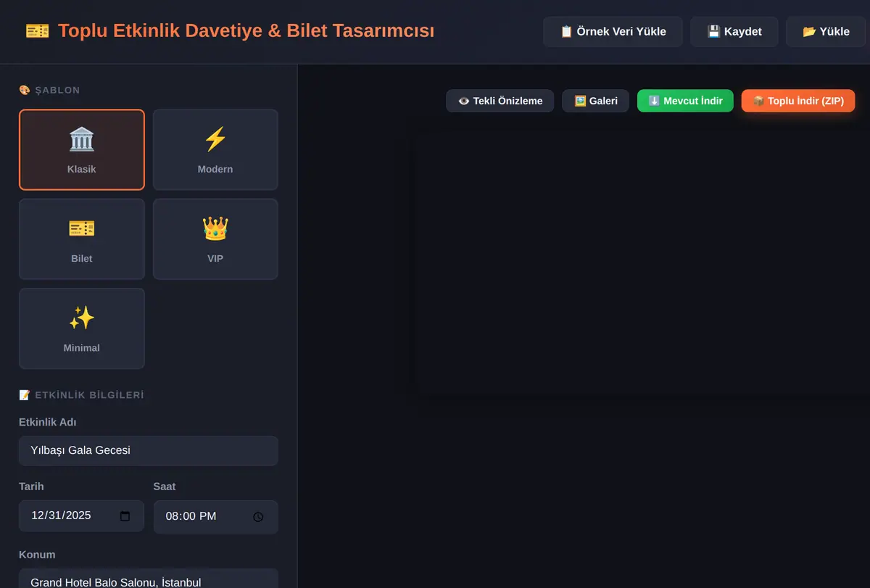Open the date picker calendar icon
Image resolution: width=870 pixels, height=588 pixels.
pyautogui.click(x=125, y=516)
